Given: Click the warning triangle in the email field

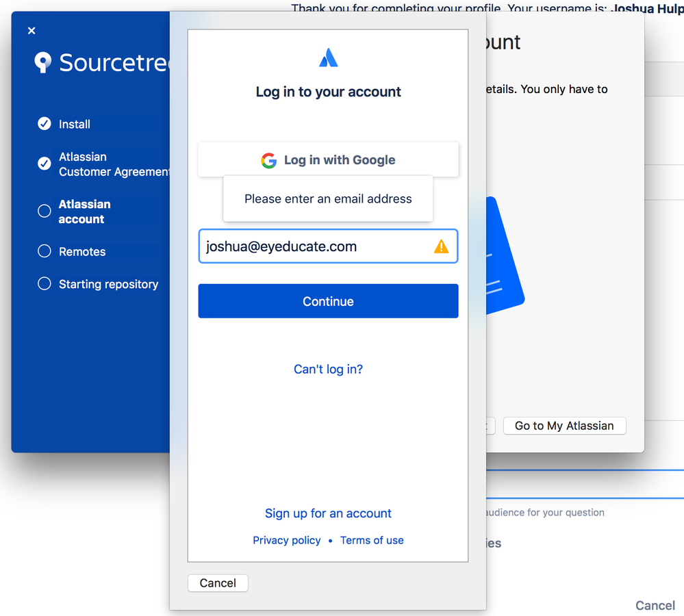Looking at the screenshot, I should click(x=441, y=246).
